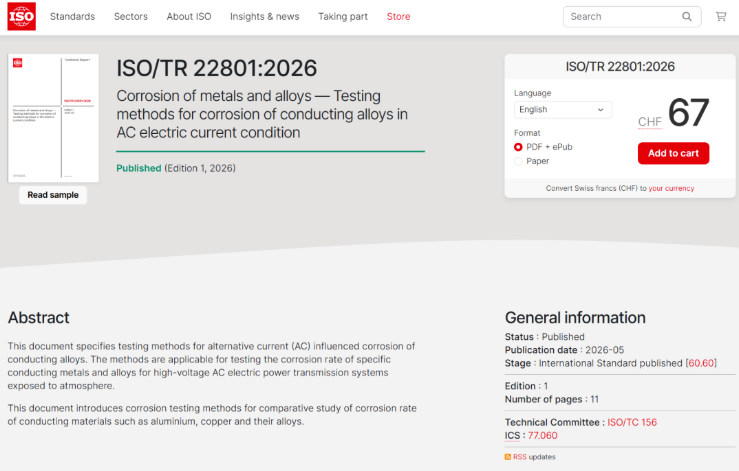Click the 'Edition : 1' line
Screen dimensions: 739x471
(526, 386)
